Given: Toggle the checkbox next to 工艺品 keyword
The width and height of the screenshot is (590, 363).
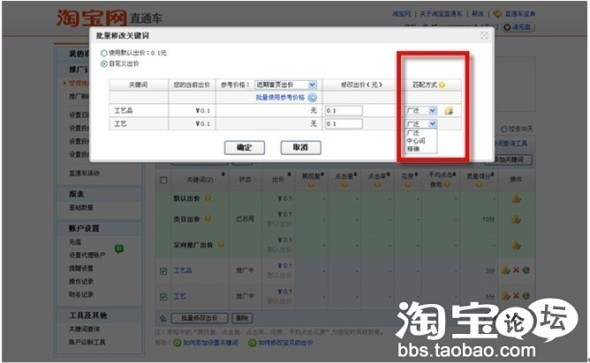Looking at the screenshot, I should coord(163,271).
